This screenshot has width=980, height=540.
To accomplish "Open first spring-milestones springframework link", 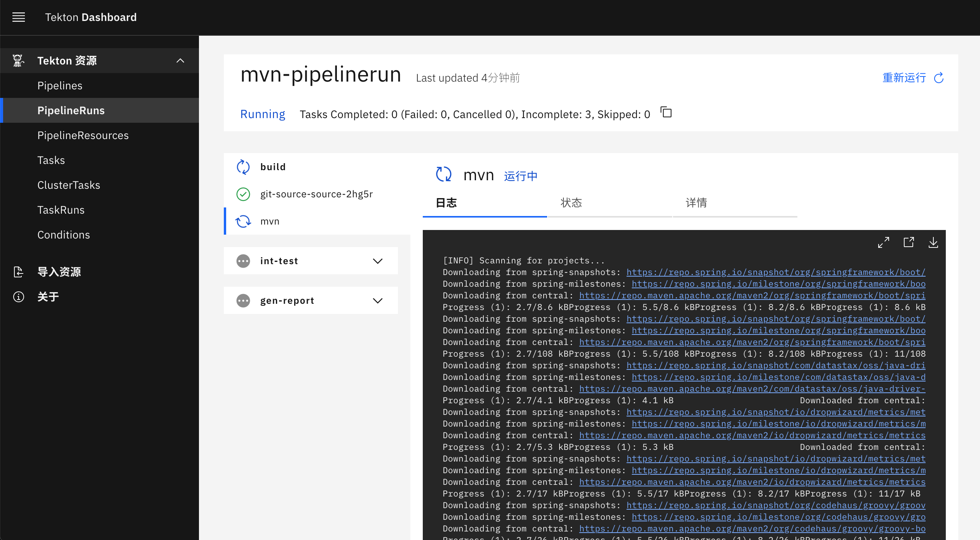I will point(779,284).
